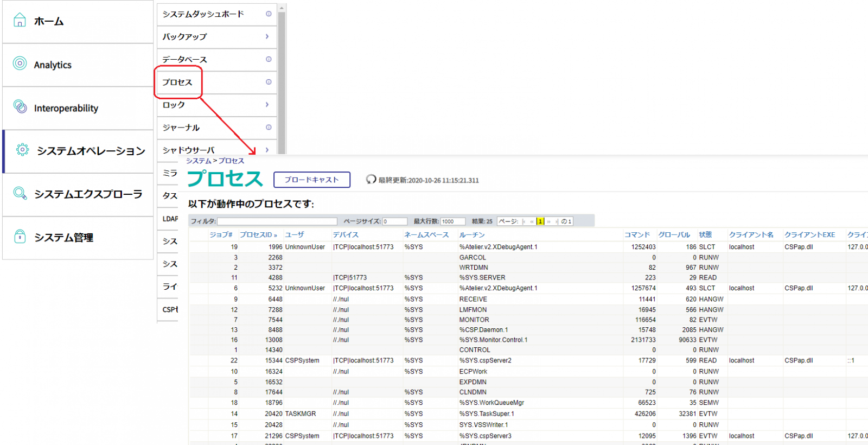The width and height of the screenshot is (868, 445).
Task: Go to next page arrow in pager
Action: (549, 221)
